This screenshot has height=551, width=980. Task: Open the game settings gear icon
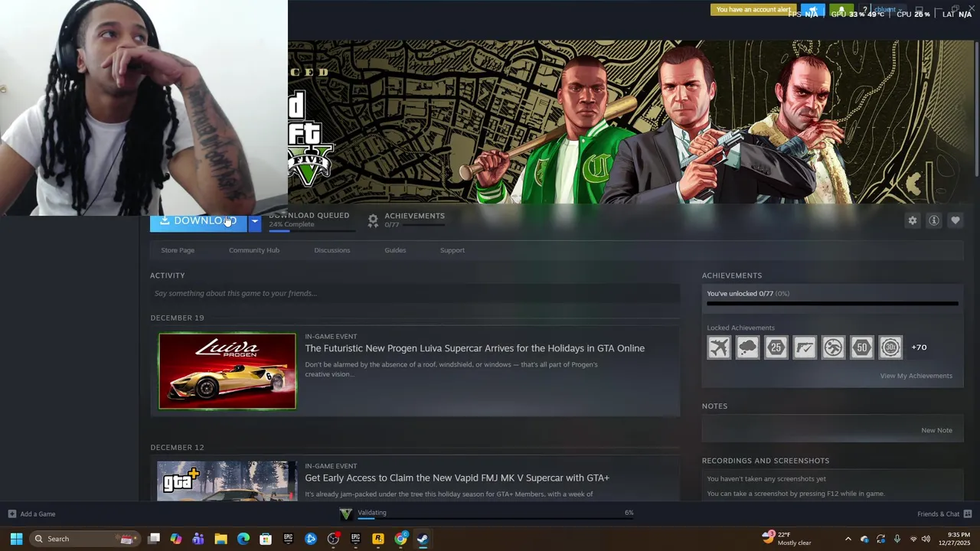pyautogui.click(x=912, y=220)
